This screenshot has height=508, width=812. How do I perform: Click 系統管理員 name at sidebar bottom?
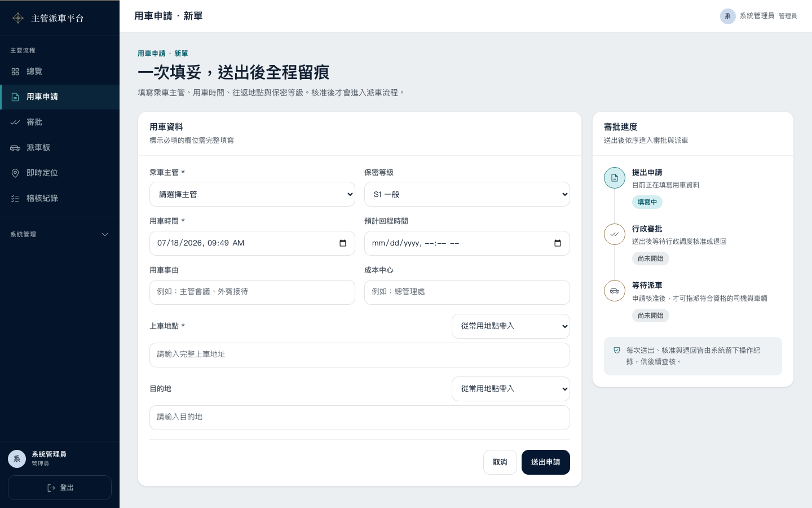49,454
